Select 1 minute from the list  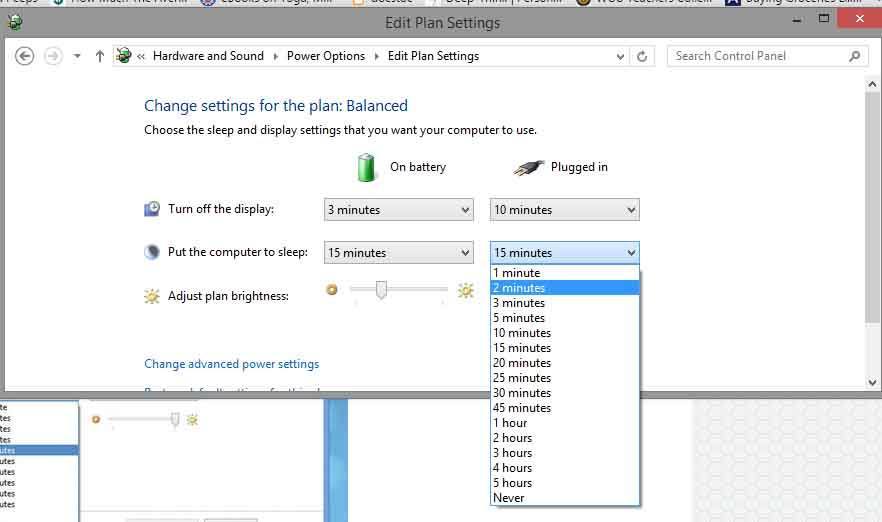(565, 273)
